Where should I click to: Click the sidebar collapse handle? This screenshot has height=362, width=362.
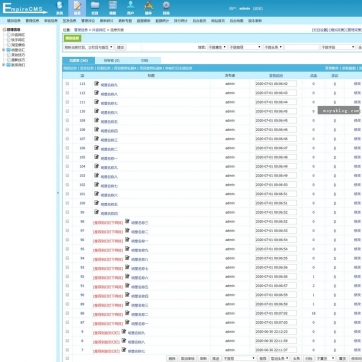coord(58,193)
